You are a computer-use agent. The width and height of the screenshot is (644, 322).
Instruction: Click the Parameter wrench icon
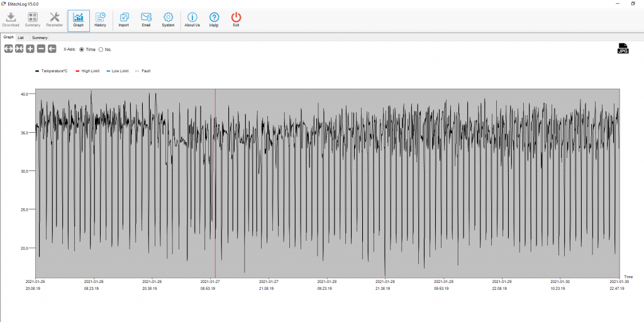coord(55,19)
